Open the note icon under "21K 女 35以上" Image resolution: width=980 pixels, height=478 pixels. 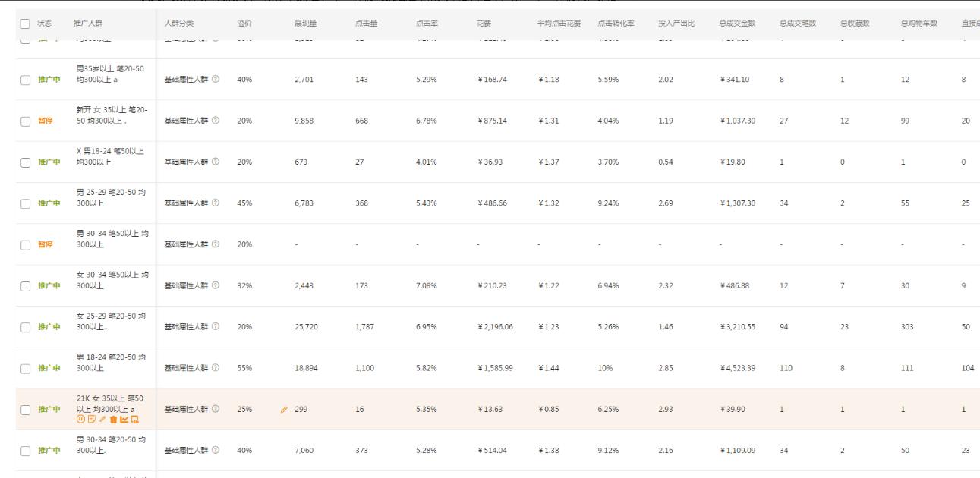coord(91,420)
